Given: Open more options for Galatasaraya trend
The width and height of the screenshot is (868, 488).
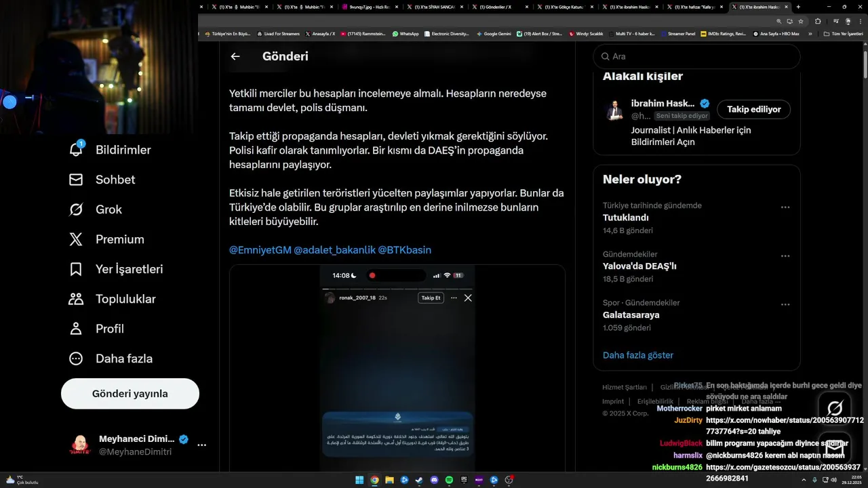Looking at the screenshot, I should click(785, 304).
